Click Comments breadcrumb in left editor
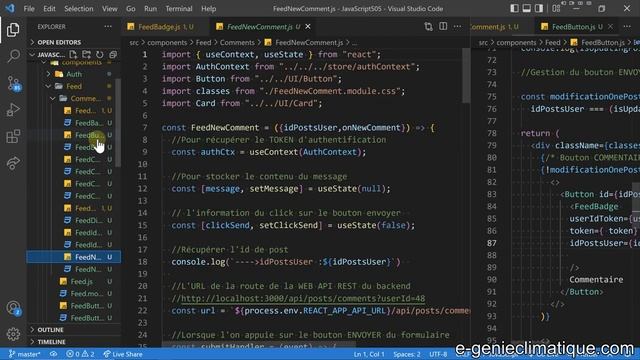 (237, 42)
